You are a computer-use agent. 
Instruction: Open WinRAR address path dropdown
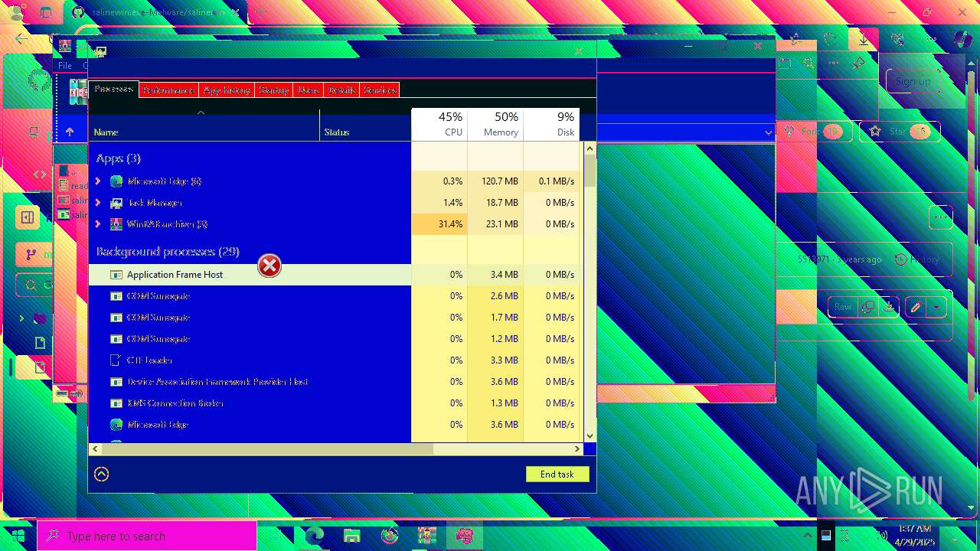point(768,132)
